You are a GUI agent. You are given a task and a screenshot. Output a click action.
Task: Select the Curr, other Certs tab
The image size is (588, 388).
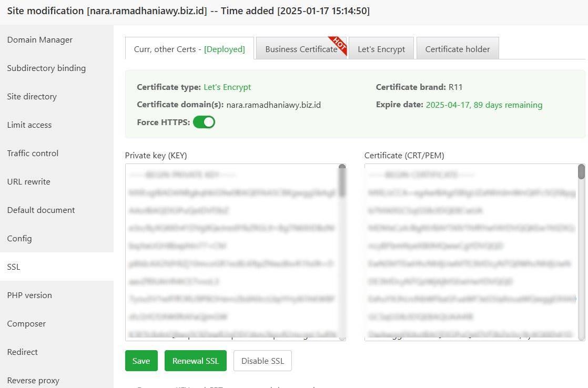point(189,49)
